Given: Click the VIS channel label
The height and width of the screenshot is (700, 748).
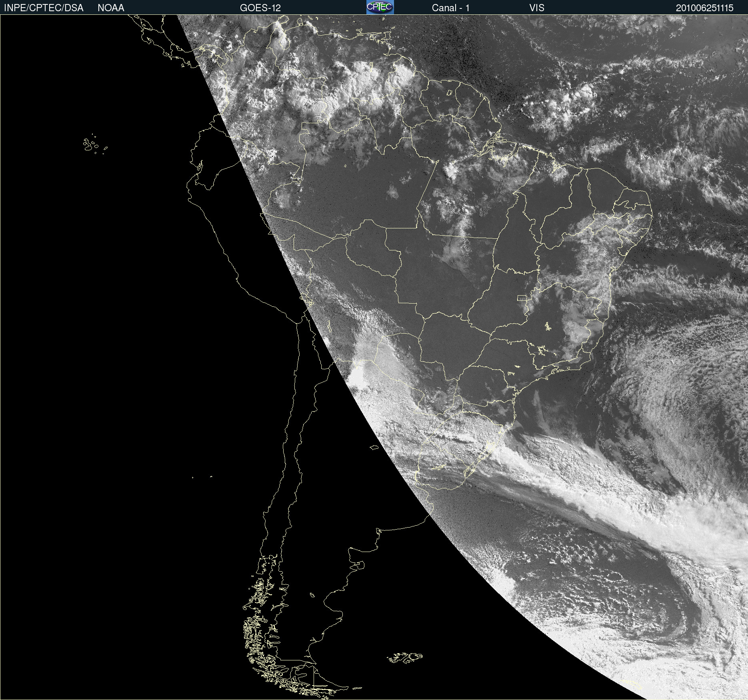Looking at the screenshot, I should tap(537, 8).
